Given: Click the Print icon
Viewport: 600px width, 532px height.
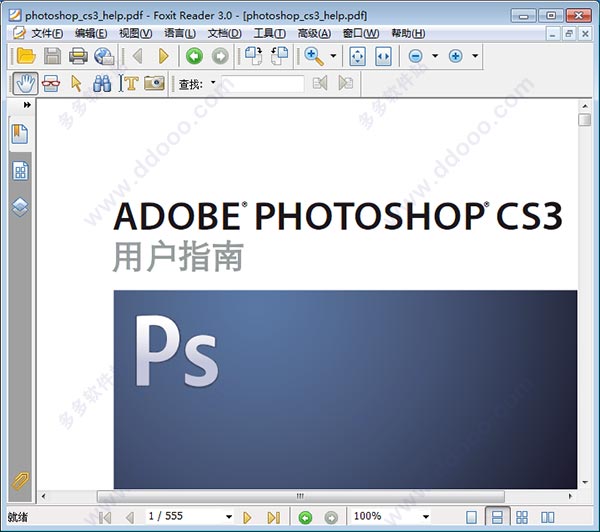Looking at the screenshot, I should 78,56.
